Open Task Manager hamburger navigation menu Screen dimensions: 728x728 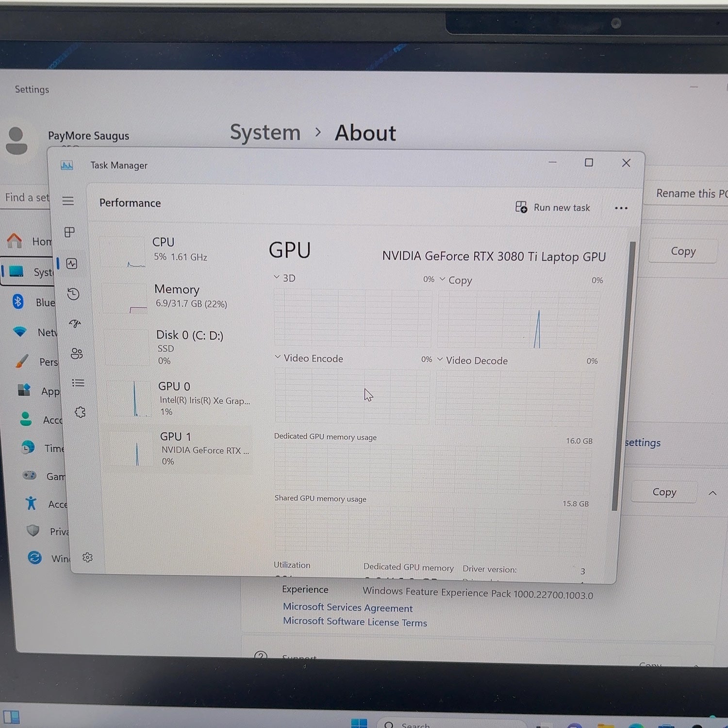[x=68, y=200]
